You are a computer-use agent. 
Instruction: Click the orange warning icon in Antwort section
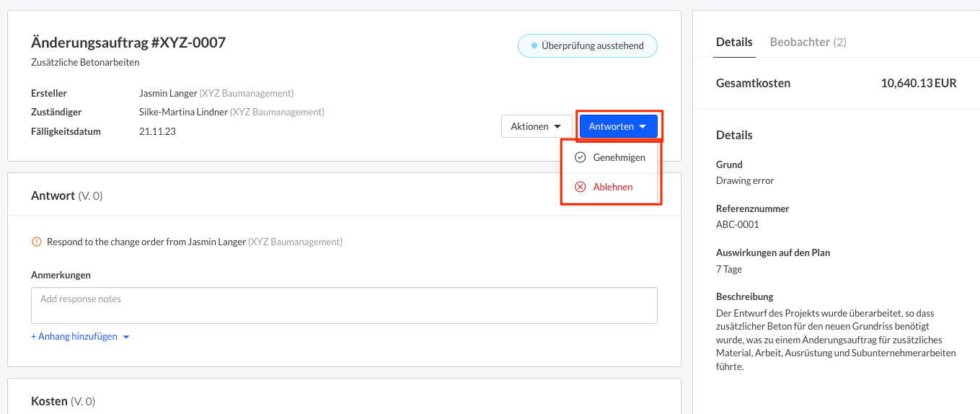[x=37, y=242]
